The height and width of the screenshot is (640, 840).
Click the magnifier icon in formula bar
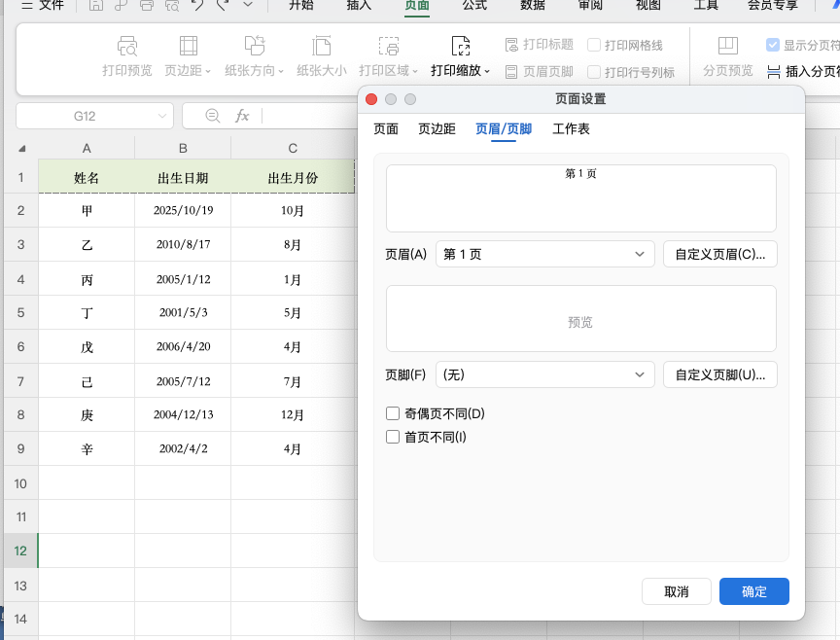[x=213, y=116]
